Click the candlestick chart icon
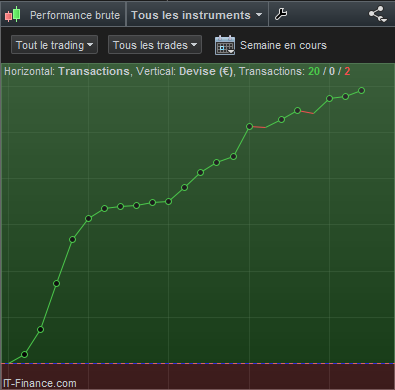Image resolution: width=395 pixels, height=390 pixels. pyautogui.click(x=13, y=15)
